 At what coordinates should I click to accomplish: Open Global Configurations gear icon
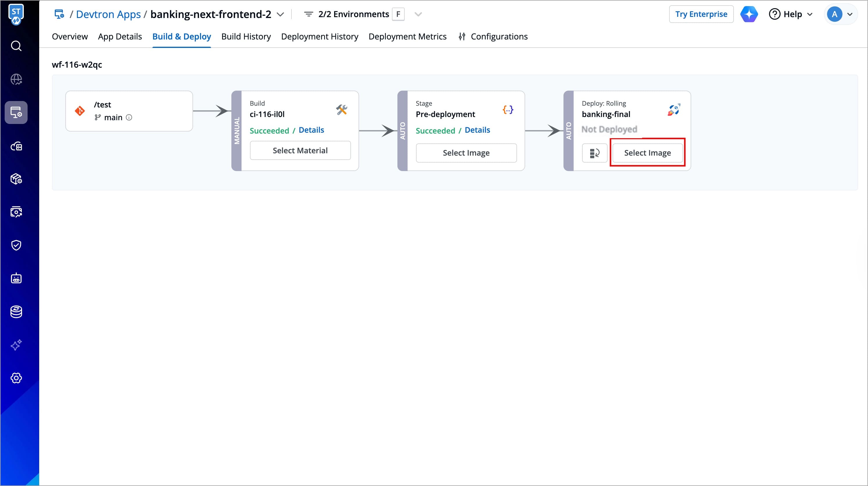[x=16, y=378]
